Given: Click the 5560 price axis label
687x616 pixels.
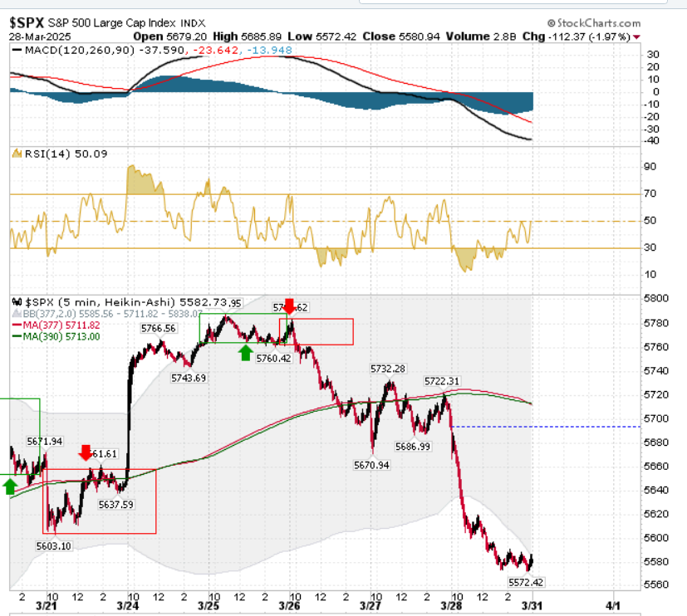Looking at the screenshot, I should point(656,585).
